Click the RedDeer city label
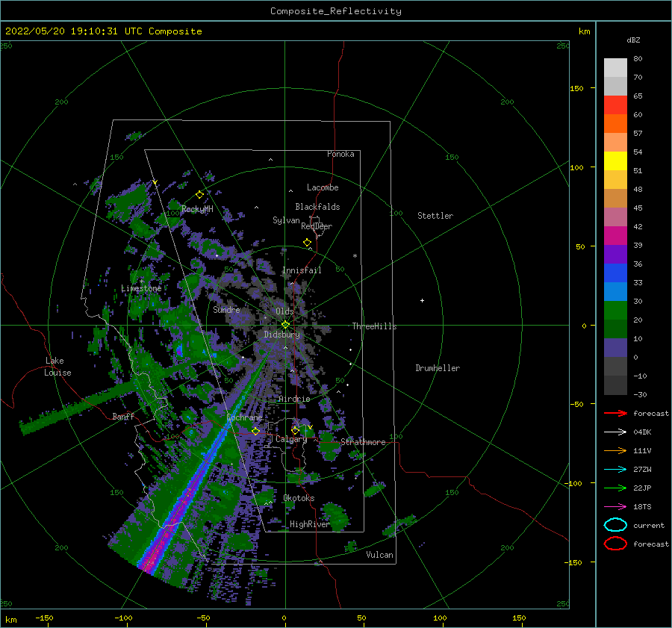Viewport: 672px width, 628px height. tap(317, 226)
